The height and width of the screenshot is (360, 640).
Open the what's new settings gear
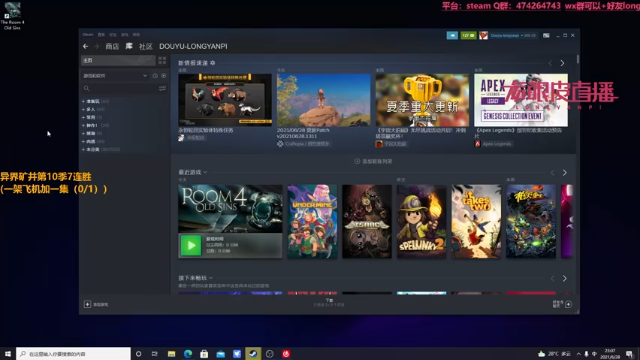[213, 63]
